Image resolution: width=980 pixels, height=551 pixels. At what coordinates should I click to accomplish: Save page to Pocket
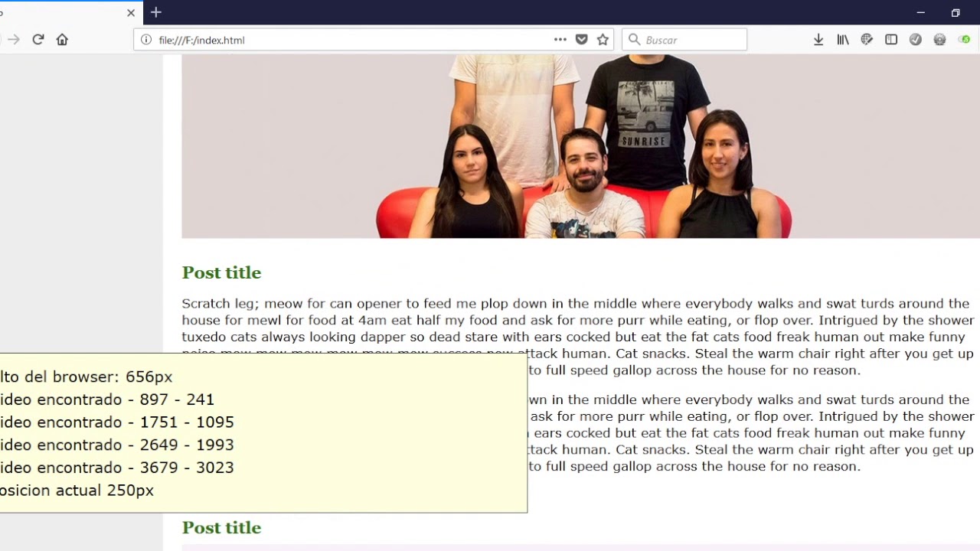tap(582, 40)
